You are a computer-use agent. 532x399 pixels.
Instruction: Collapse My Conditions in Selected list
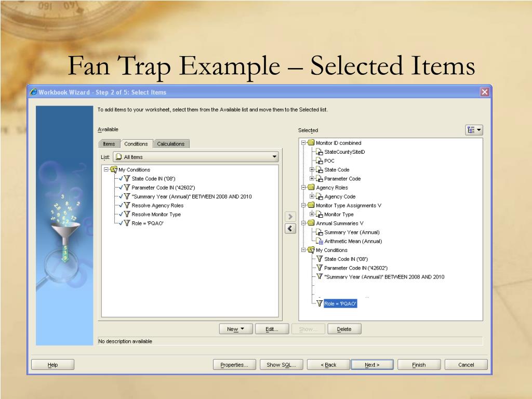click(303, 250)
